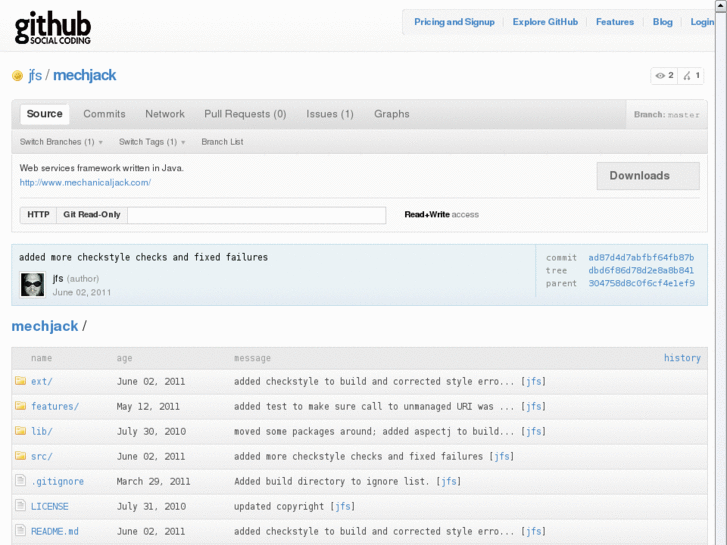Open the jfs user profile link in the title
The height and width of the screenshot is (545, 727).
[x=35, y=75]
